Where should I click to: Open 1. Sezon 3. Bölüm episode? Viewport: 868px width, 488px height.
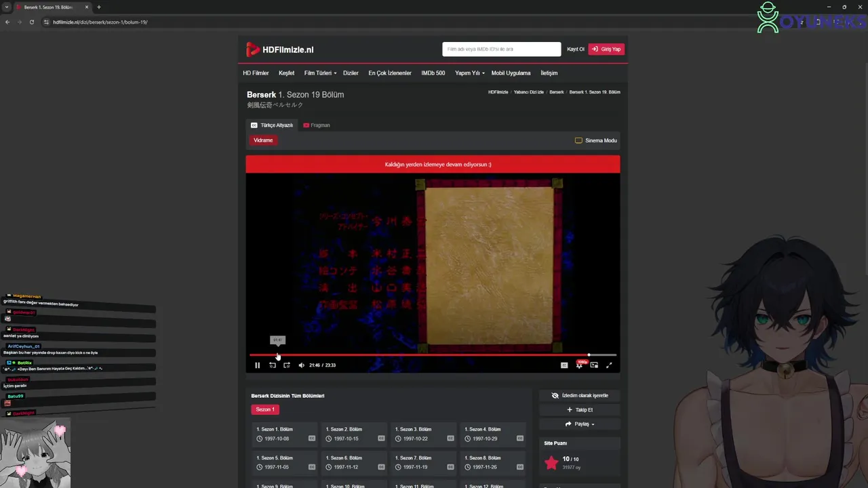(x=424, y=434)
